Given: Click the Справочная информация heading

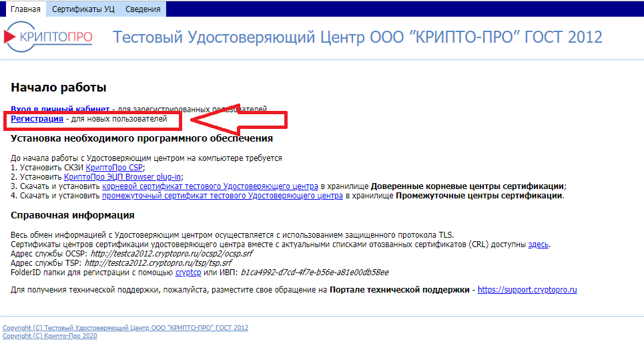Looking at the screenshot, I should pyautogui.click(x=72, y=215).
